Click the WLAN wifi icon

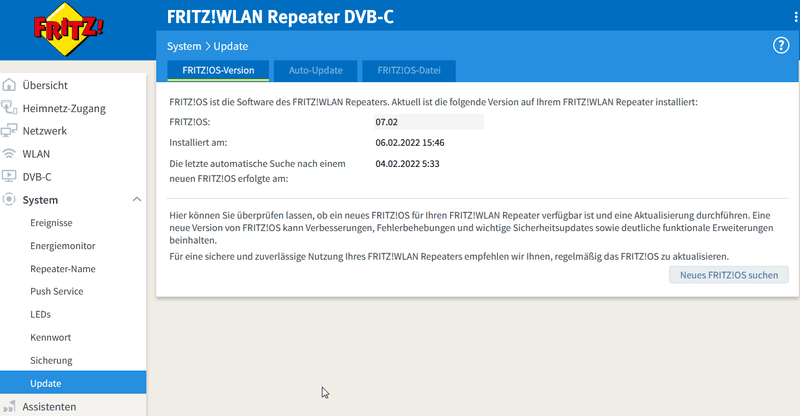9,154
